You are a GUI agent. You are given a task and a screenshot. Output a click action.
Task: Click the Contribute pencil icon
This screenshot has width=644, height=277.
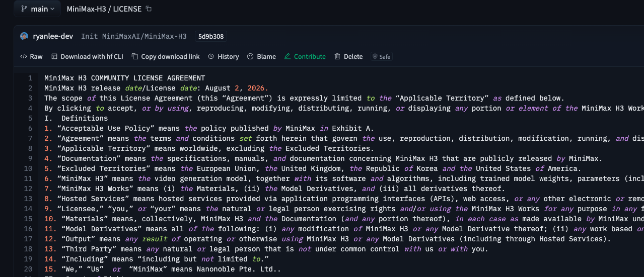pyautogui.click(x=288, y=56)
